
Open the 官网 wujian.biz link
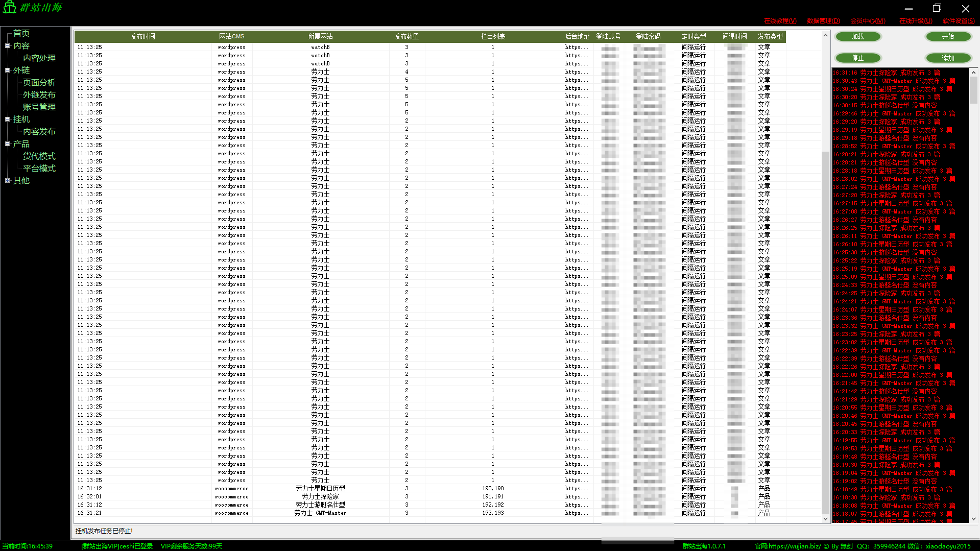(x=788, y=546)
